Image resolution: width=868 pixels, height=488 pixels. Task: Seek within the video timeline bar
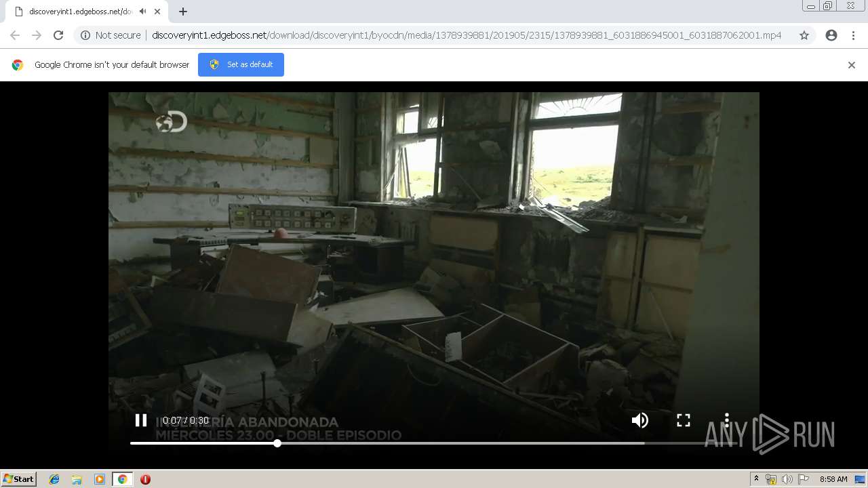[x=434, y=443]
